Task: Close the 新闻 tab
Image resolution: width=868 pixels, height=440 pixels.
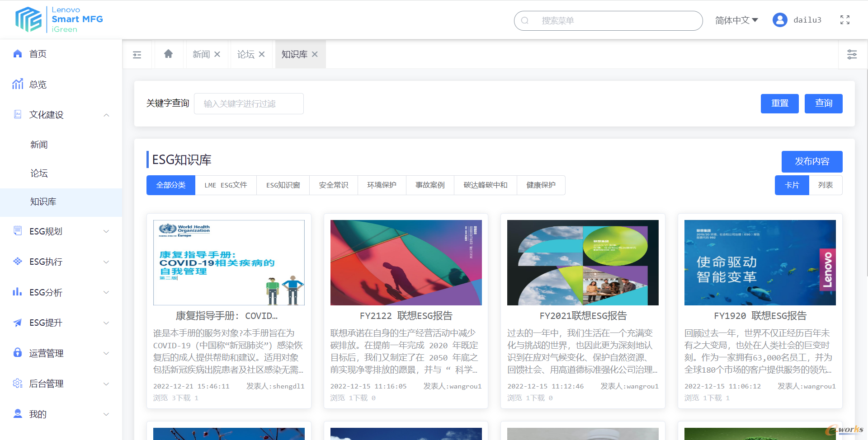Action: point(217,54)
